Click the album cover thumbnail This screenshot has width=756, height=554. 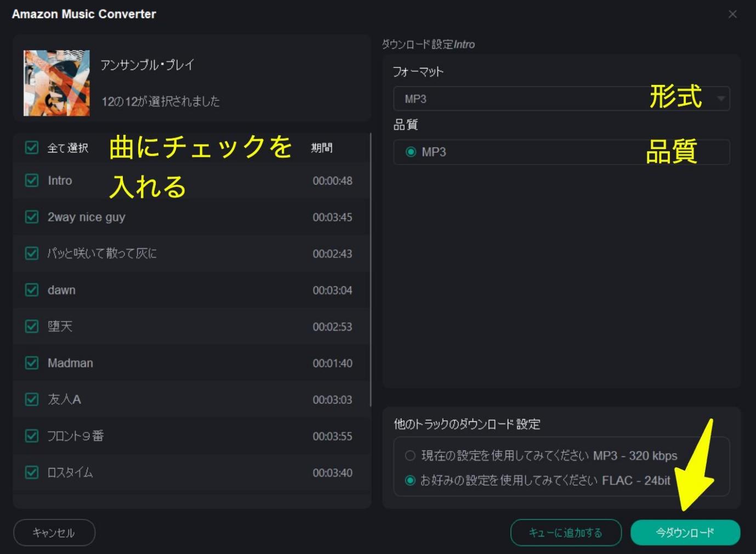[56, 83]
